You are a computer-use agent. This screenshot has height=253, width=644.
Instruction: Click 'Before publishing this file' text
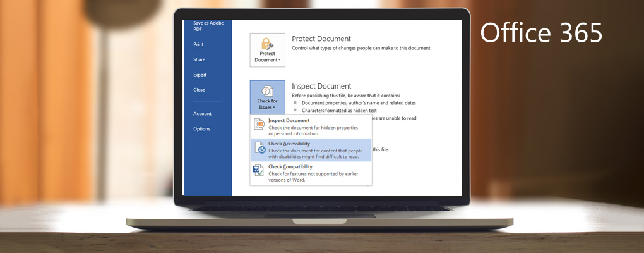tap(346, 95)
